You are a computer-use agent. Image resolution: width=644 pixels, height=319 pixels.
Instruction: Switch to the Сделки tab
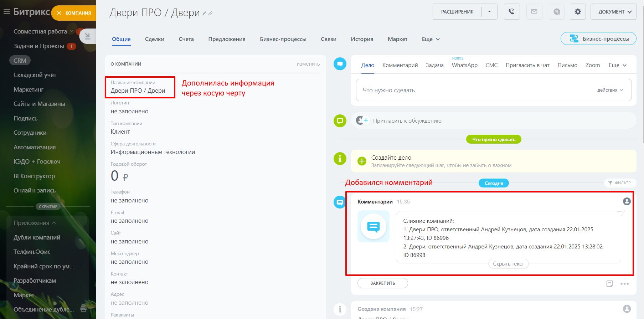click(155, 39)
